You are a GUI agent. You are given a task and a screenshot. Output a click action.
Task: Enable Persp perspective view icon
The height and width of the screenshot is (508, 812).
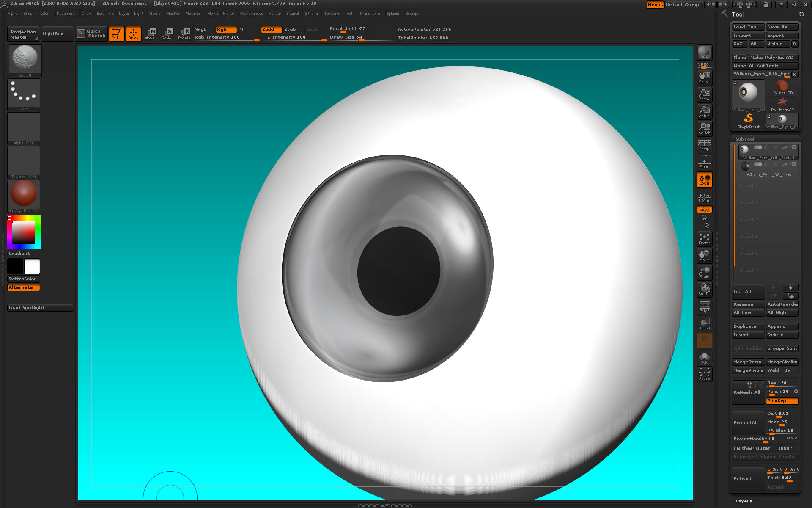click(x=704, y=146)
